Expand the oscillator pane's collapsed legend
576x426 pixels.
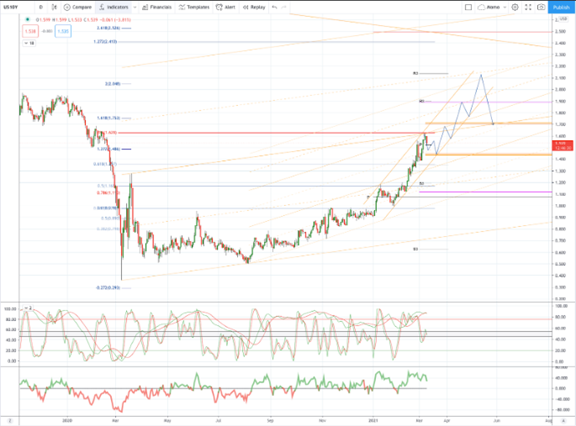point(28,308)
